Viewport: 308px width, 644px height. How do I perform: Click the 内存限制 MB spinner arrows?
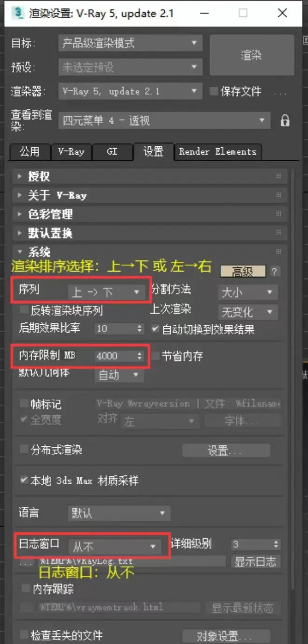tap(140, 356)
